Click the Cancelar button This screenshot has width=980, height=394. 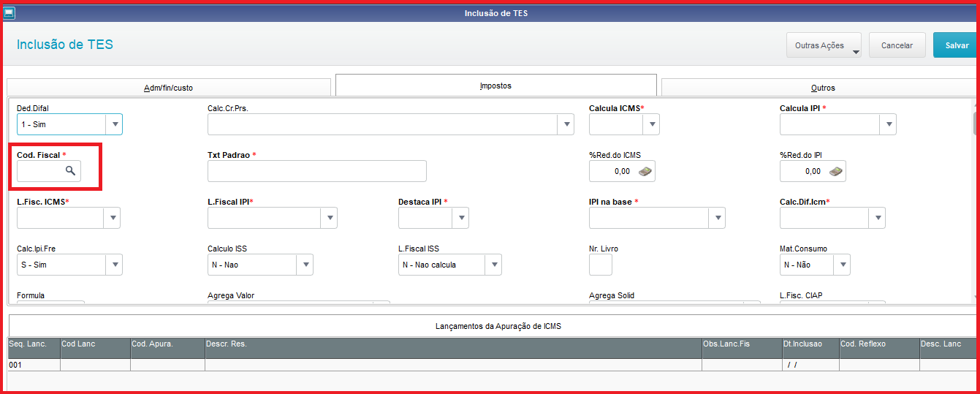pyautogui.click(x=897, y=45)
